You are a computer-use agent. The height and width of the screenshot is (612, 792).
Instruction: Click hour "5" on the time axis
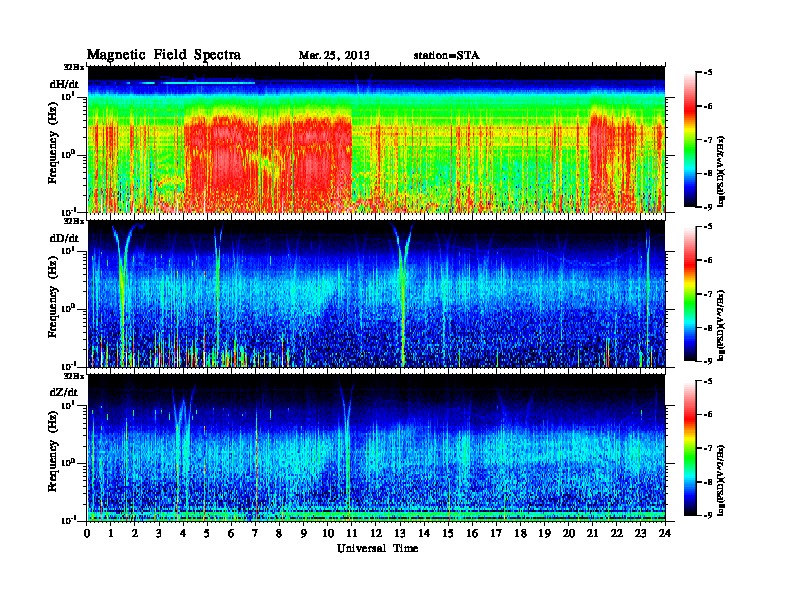[x=207, y=533]
